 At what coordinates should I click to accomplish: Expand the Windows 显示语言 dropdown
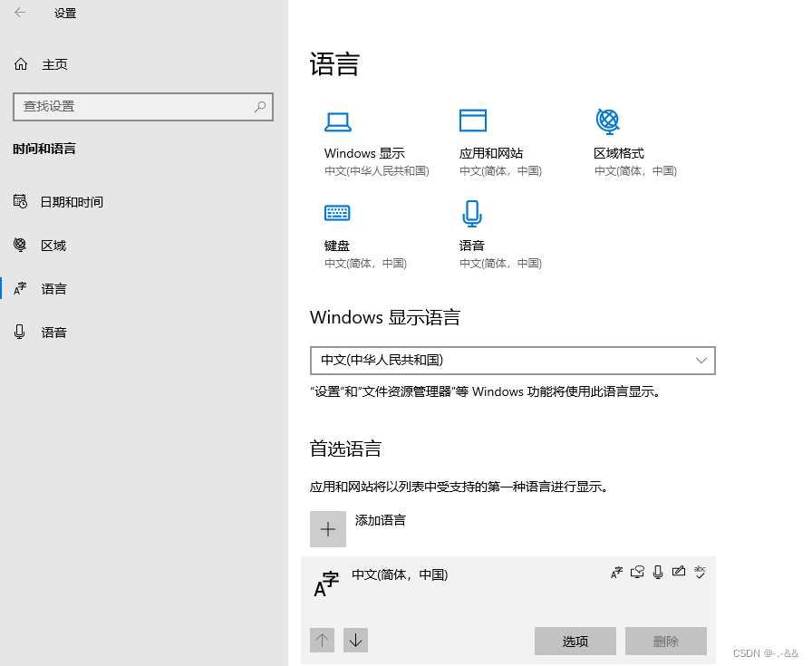pyautogui.click(x=513, y=361)
